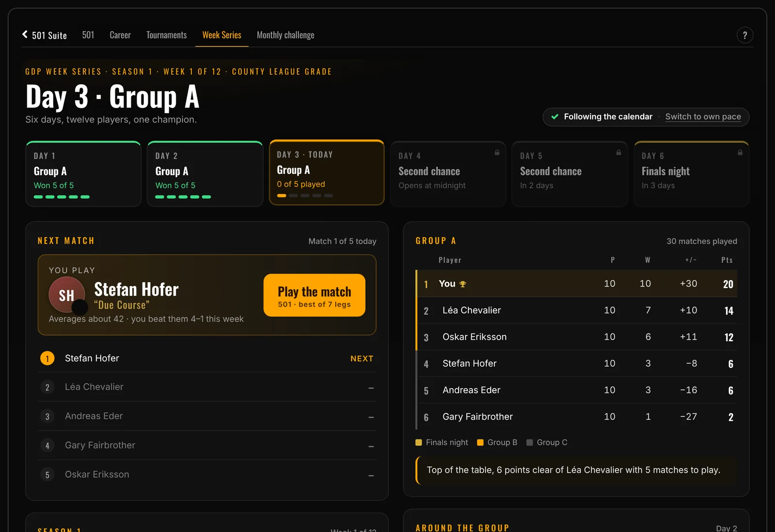775x532 pixels.
Task: Click the number 4 badge for Gary Fairbrother
Action: click(x=47, y=445)
